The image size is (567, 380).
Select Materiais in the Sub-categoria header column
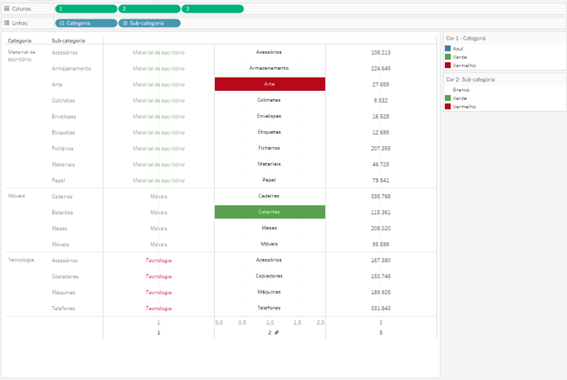click(x=63, y=165)
